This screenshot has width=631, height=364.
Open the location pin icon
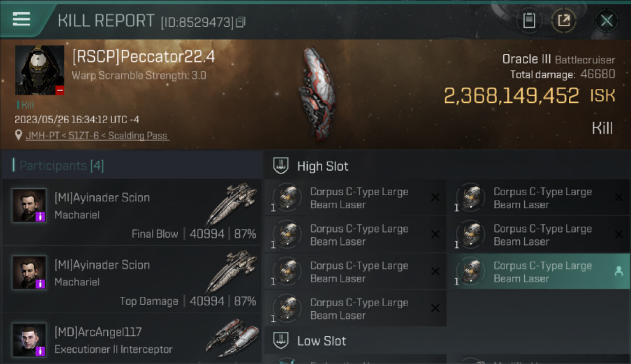coord(18,135)
